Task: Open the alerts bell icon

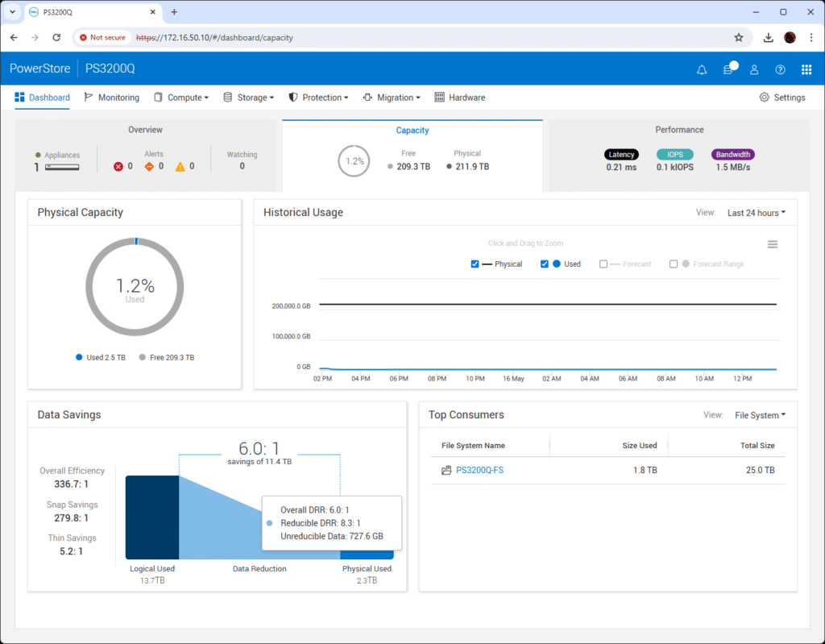Action: [x=702, y=69]
